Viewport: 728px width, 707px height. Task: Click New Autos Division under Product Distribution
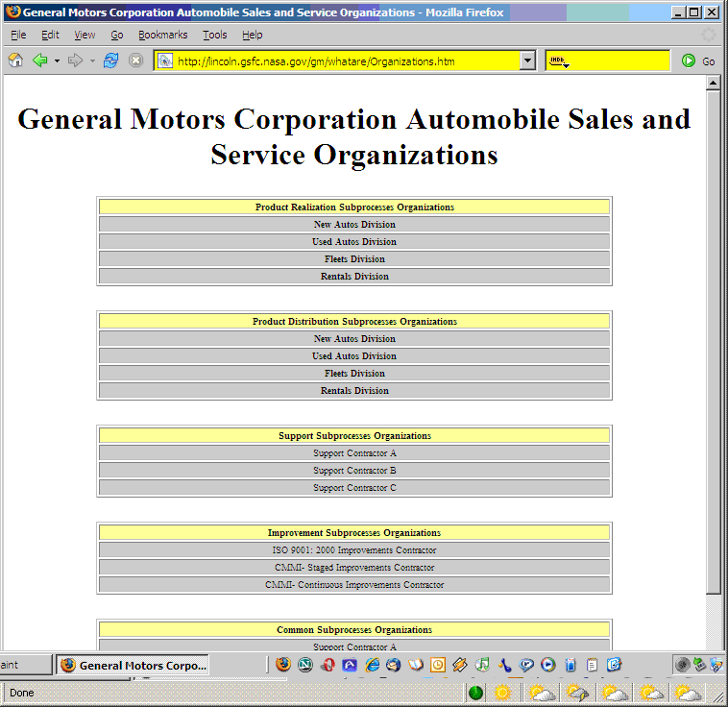(354, 338)
